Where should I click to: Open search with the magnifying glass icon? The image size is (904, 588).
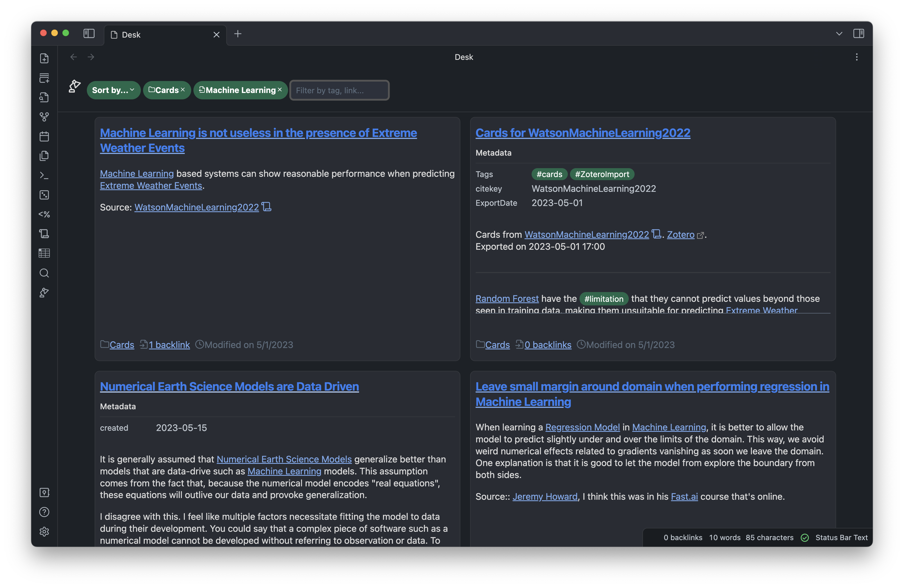45,273
